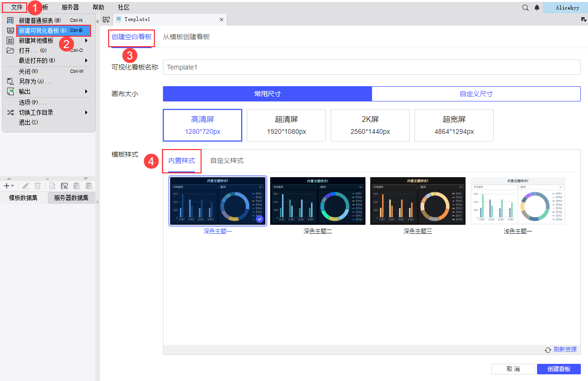Viewport: 588px width, 381px height.
Task: Expand the 切换工作目录 submenu
Action: 86,112
